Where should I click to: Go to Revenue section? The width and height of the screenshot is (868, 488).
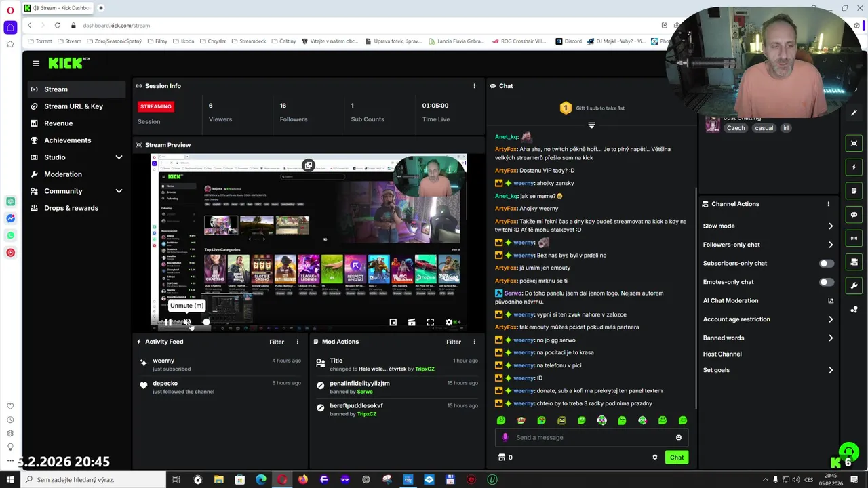77,123
